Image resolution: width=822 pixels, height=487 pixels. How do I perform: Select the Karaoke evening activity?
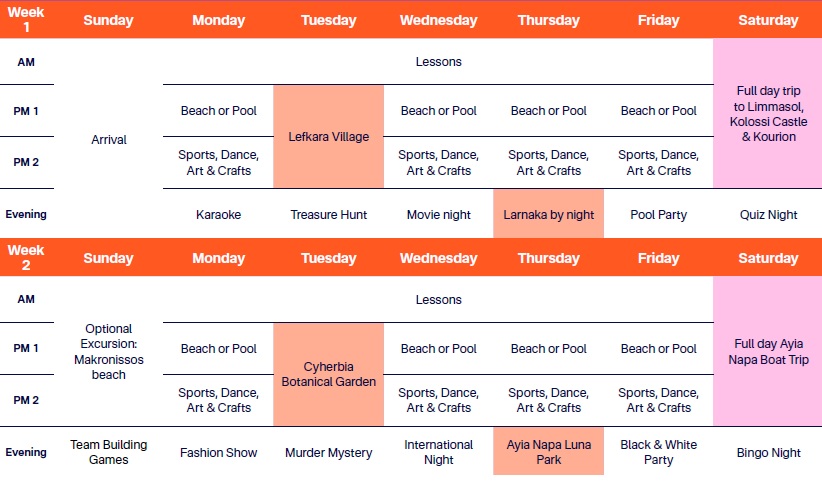point(218,214)
